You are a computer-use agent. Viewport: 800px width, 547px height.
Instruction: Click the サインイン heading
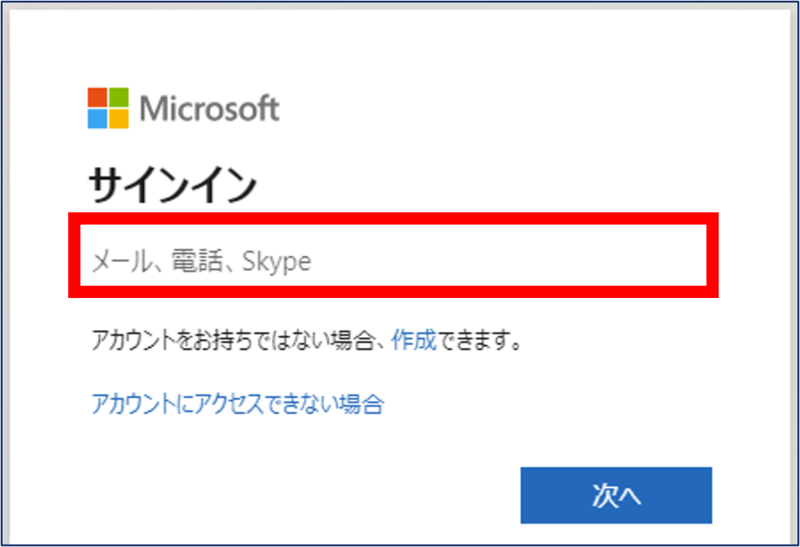[172, 186]
